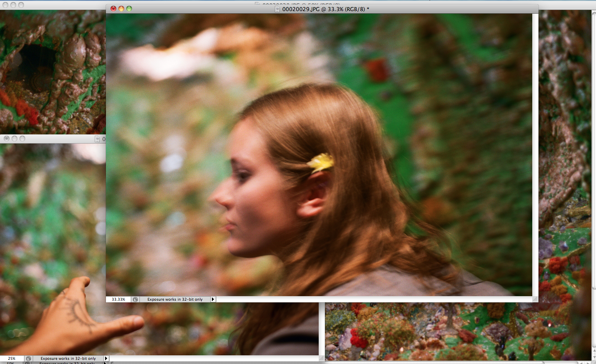Click the status icon beside the 33.33% zoom field
The height and width of the screenshot is (364, 596).
point(135,299)
